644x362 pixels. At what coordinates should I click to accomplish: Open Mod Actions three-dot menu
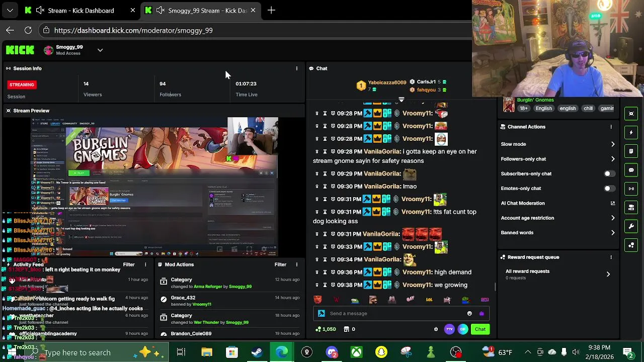[x=296, y=264]
